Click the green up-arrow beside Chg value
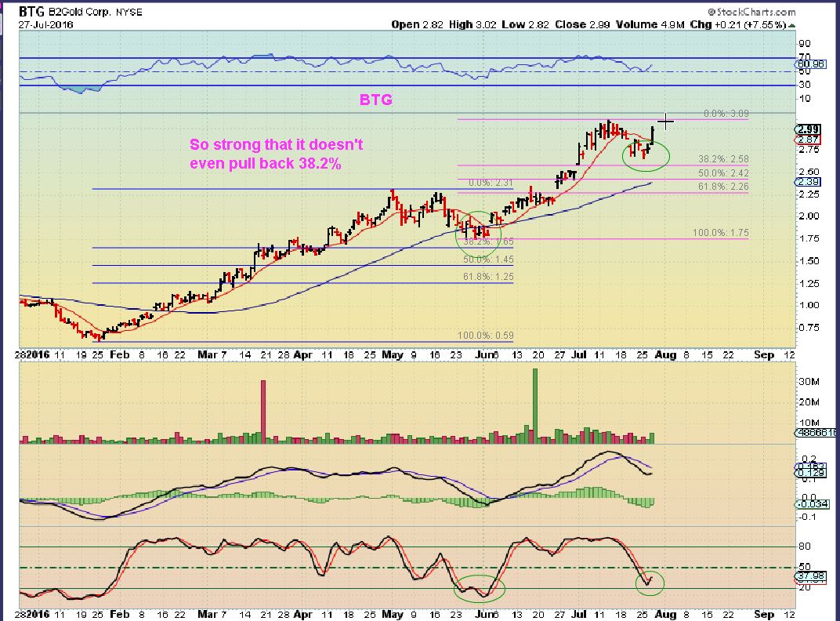 791,25
